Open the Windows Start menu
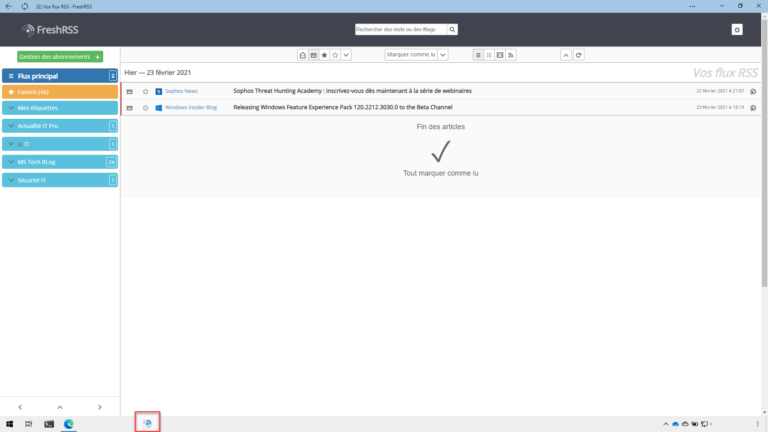Screen dimensions: 768x432 [x=9, y=424]
